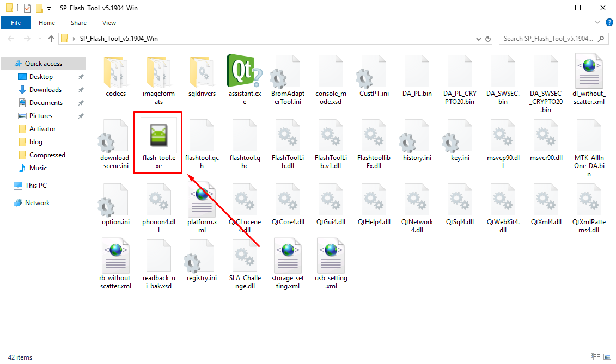Expand the ribbon with the chevron
Screen dimensions: 616x364
597,22
